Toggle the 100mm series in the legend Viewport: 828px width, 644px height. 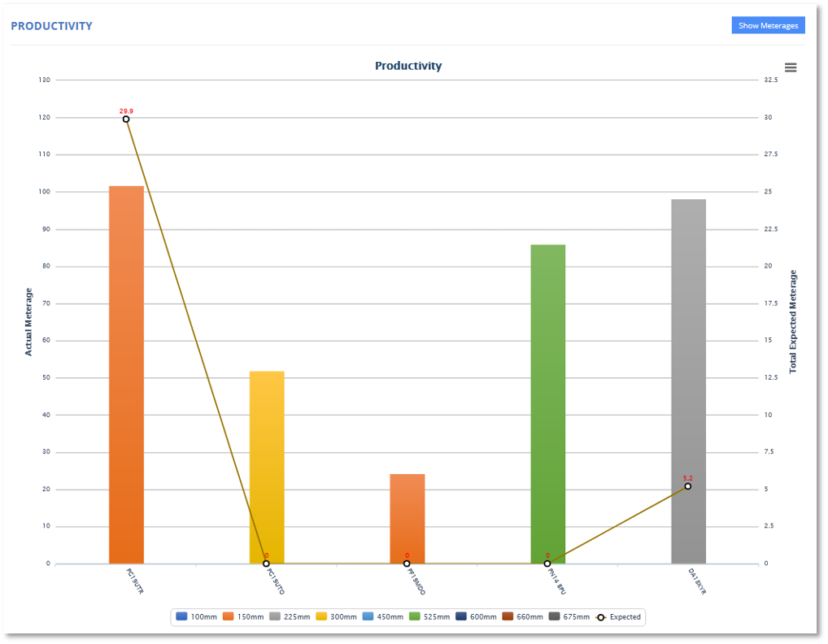[x=198, y=616]
